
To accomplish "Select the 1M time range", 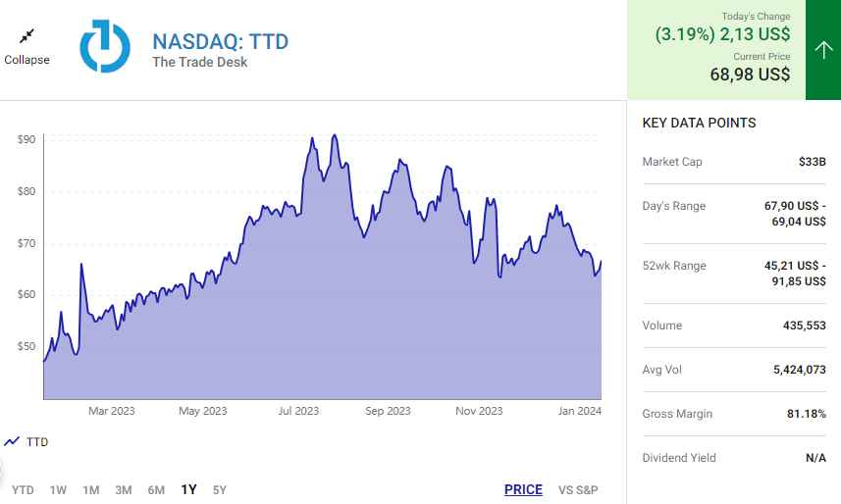I will [90, 490].
